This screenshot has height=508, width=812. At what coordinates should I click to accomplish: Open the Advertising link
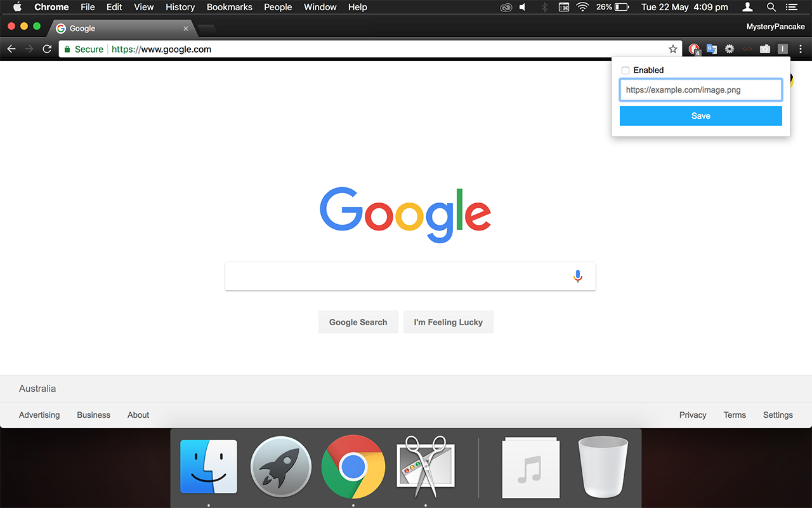coord(39,415)
